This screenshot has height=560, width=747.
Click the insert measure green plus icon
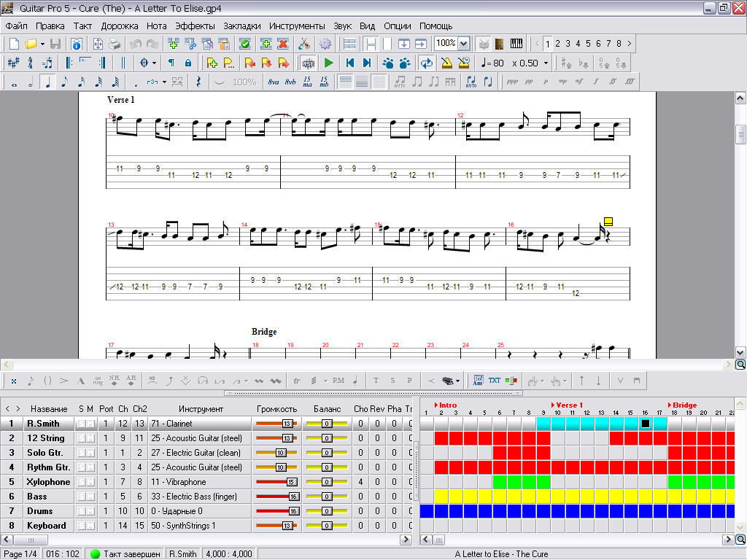173,44
